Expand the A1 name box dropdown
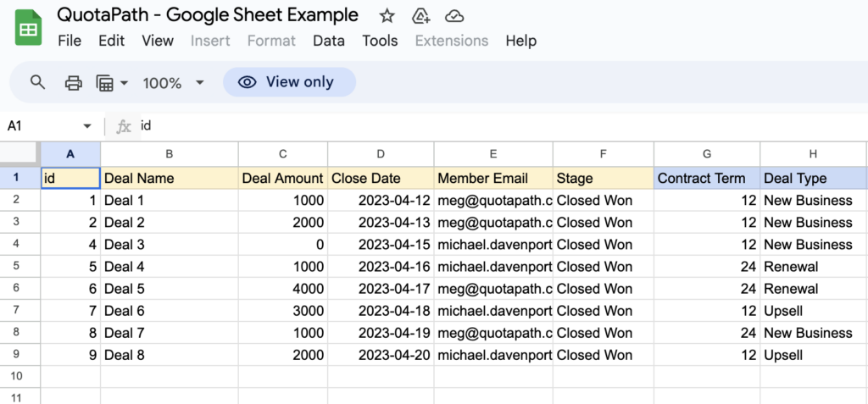 [x=87, y=126]
